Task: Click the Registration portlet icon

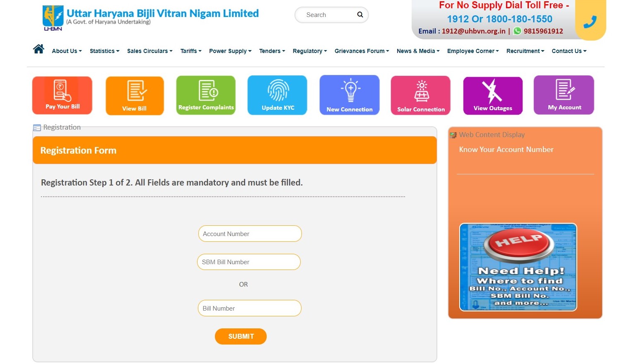Action: click(x=37, y=128)
